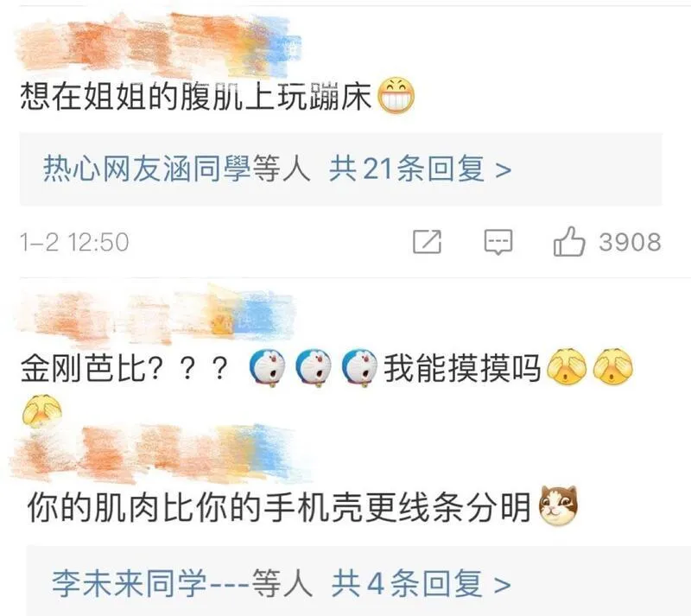The width and height of the screenshot is (691, 616).
Task: Click the third Doraemon emoji before 我能摸摸吗
Action: (359, 369)
